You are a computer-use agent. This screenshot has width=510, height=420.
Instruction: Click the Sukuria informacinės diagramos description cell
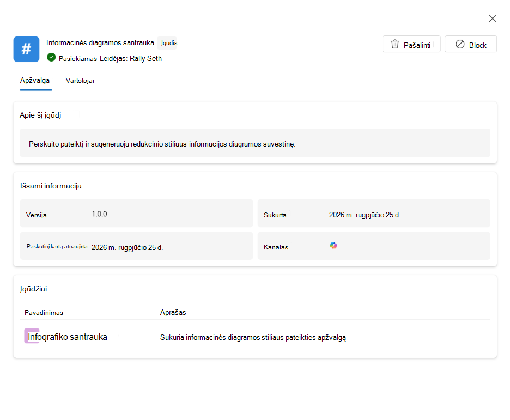pyautogui.click(x=253, y=337)
